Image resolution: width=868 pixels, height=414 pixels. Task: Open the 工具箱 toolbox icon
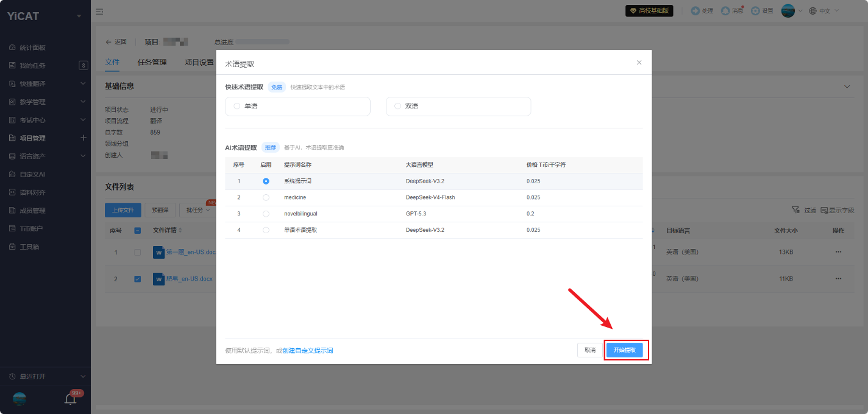[12, 247]
